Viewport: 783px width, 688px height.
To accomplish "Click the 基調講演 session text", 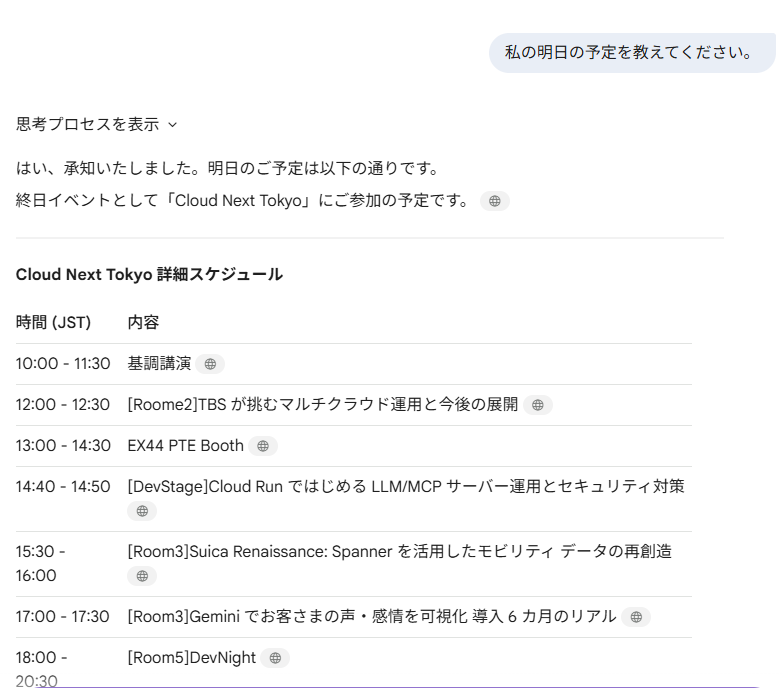I will point(159,364).
